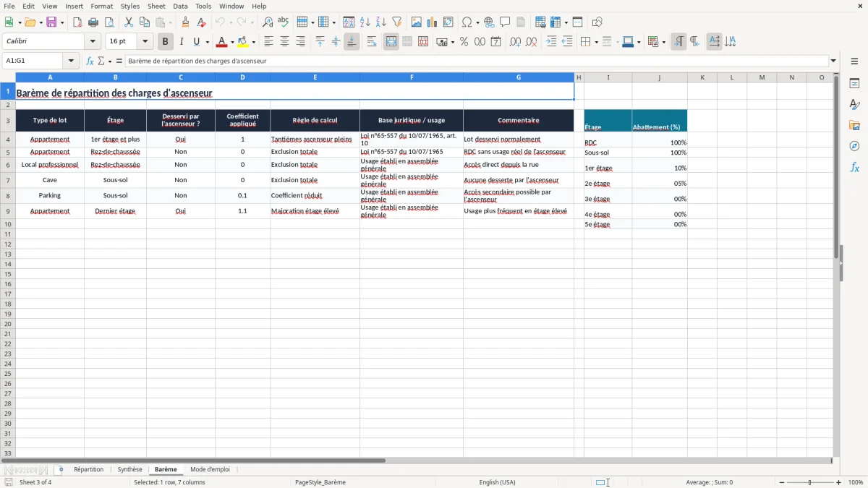Open the Font Size dropdown

(145, 42)
